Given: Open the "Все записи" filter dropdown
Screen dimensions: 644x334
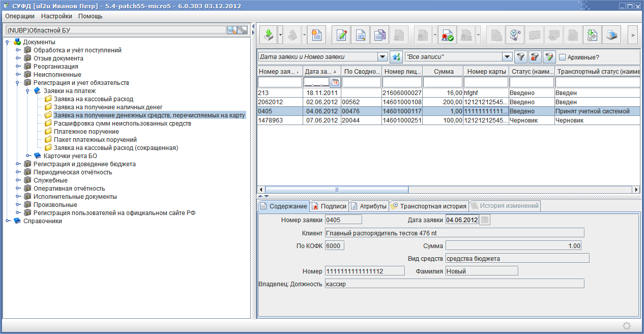Looking at the screenshot, I should [507, 57].
